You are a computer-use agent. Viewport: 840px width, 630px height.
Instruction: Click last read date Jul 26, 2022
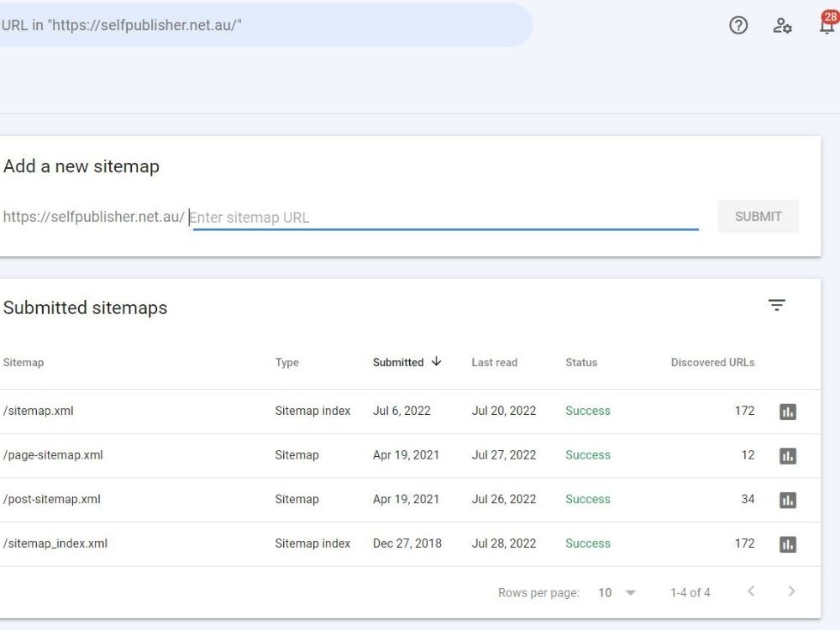click(503, 499)
